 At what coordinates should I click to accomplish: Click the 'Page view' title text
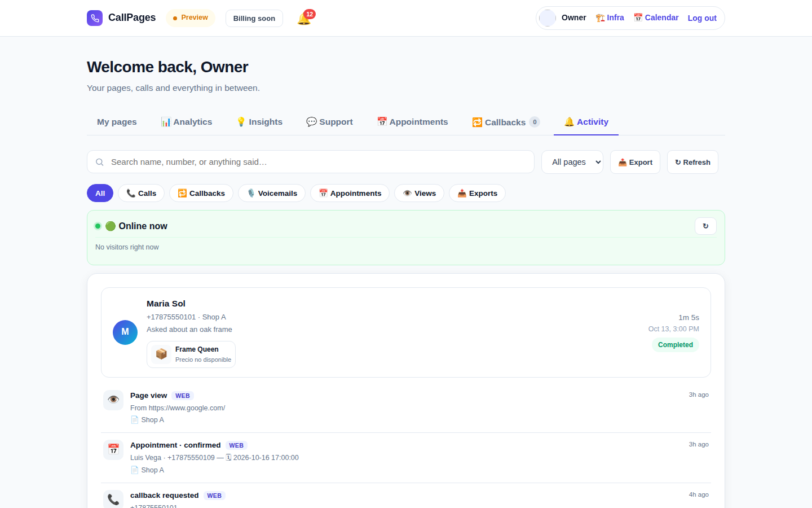(149, 396)
